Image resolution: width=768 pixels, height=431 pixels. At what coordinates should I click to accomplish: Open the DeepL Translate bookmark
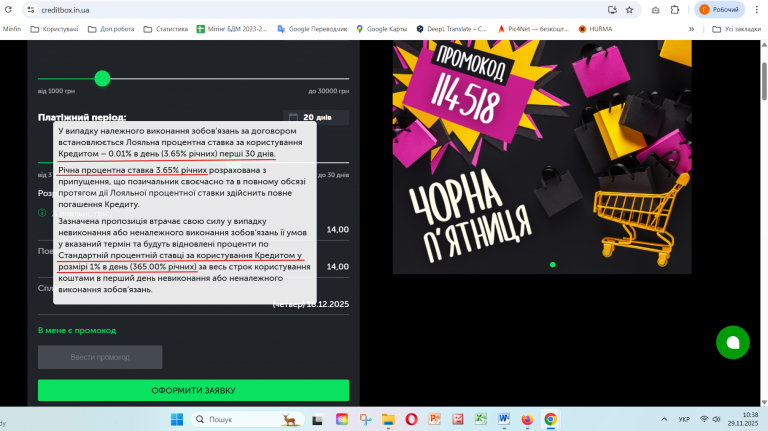pos(452,29)
